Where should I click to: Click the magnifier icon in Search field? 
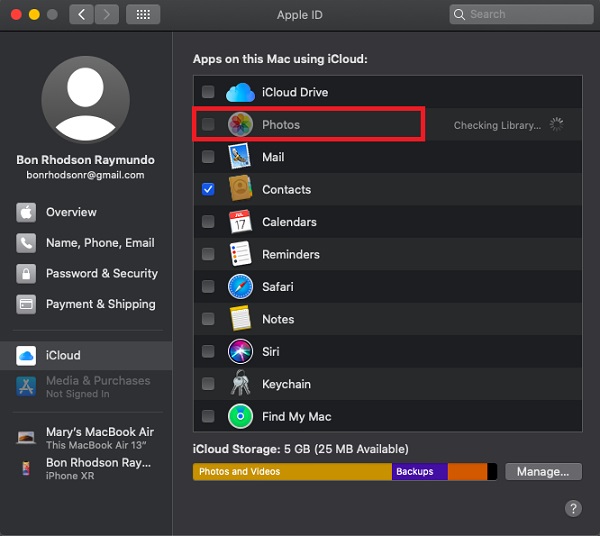click(x=459, y=15)
